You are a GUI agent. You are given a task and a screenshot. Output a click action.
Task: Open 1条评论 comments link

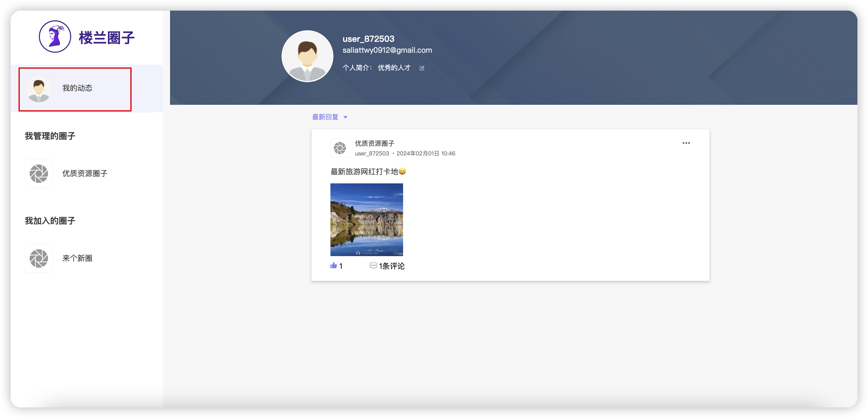(392, 266)
